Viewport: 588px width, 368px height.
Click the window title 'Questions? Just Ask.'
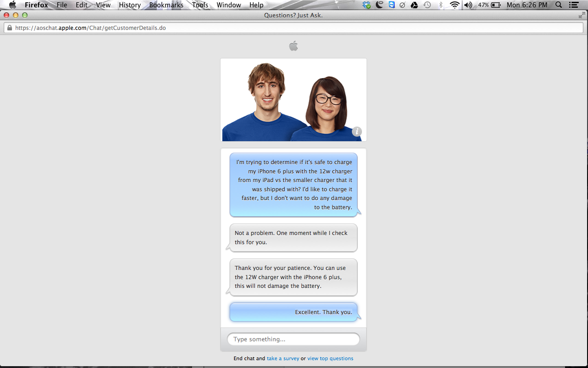tap(294, 15)
